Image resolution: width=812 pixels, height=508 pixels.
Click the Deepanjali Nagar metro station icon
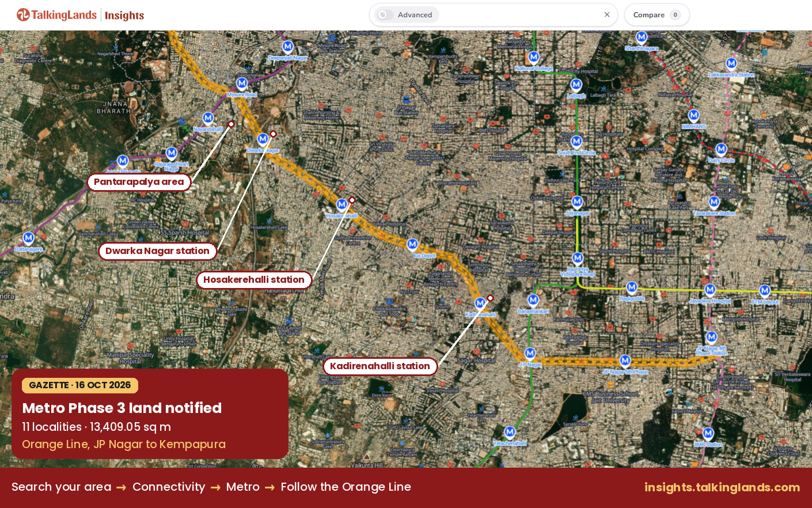(x=288, y=46)
